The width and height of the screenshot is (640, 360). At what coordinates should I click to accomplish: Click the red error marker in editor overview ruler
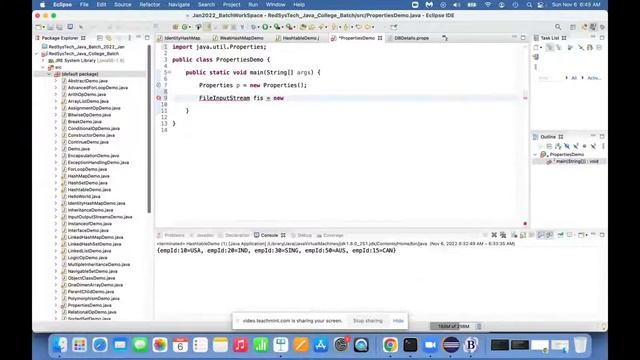(x=525, y=98)
